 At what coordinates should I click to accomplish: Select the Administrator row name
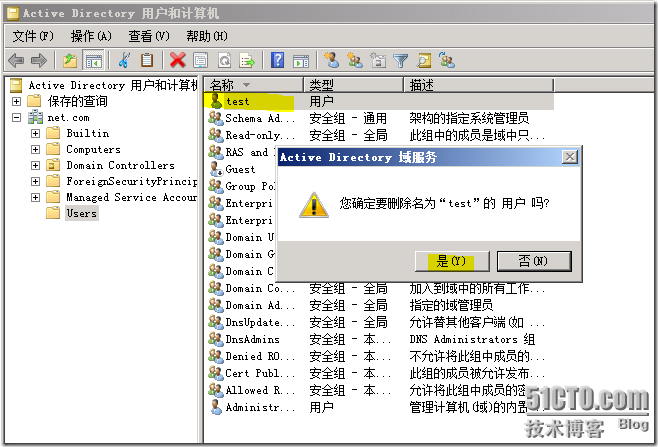pyautogui.click(x=260, y=407)
